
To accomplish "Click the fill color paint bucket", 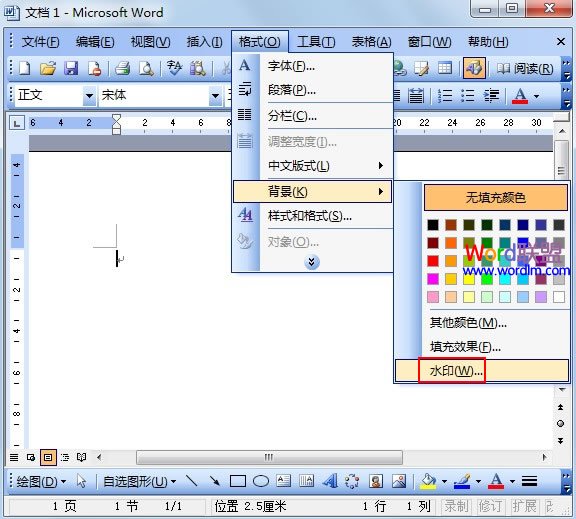I will [428, 481].
